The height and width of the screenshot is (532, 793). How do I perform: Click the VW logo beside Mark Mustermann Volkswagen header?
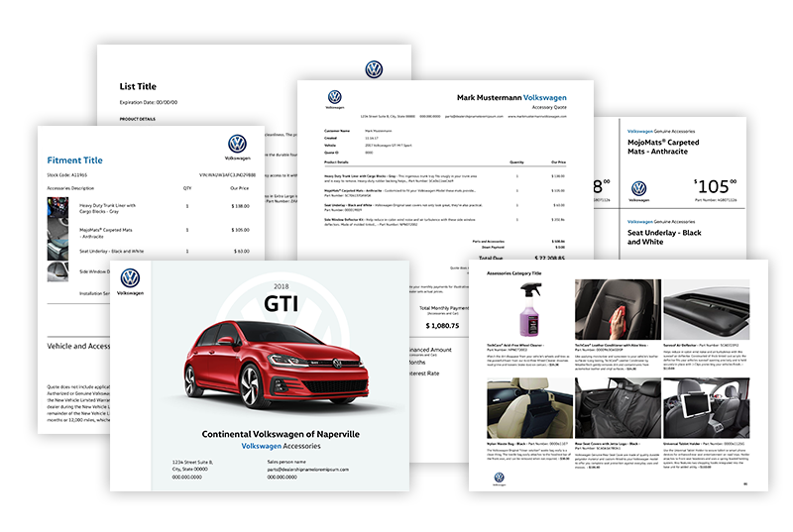(334, 97)
